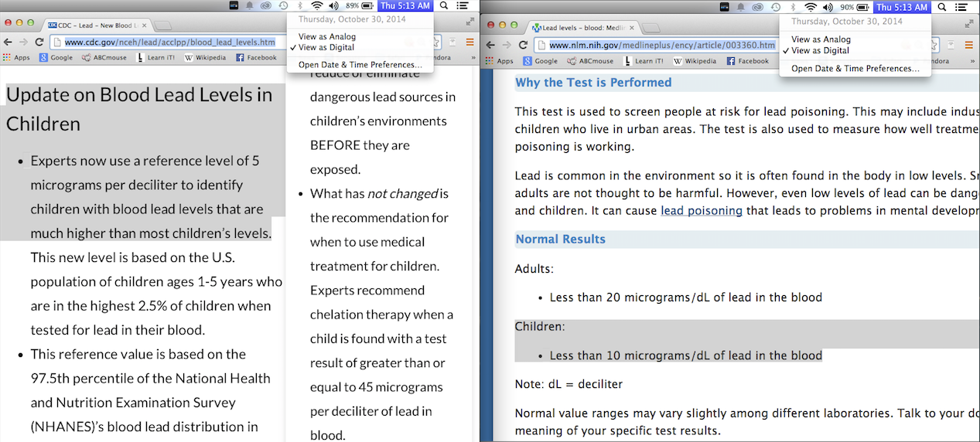Toggle the Thu 5:13 AM clock menu above MedlinePlus window
The width and height of the screenshot is (980, 442).
pos(901,7)
